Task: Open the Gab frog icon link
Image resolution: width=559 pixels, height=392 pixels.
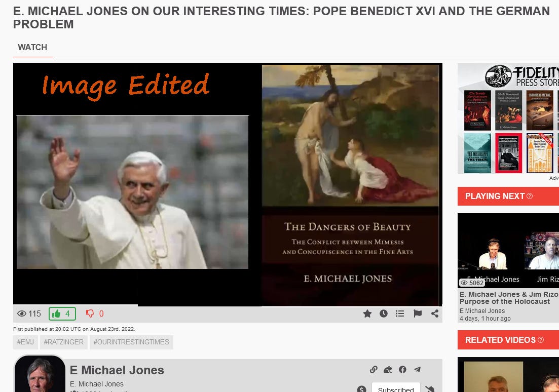Action: [388, 370]
